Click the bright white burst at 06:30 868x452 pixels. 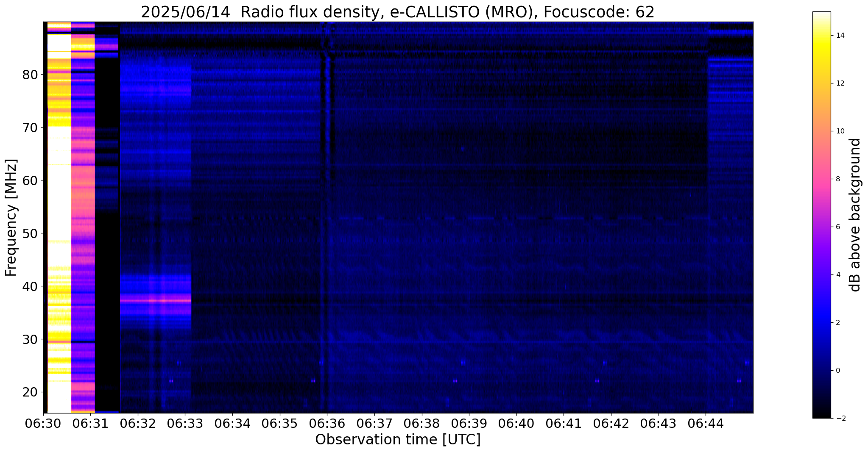click(59, 217)
